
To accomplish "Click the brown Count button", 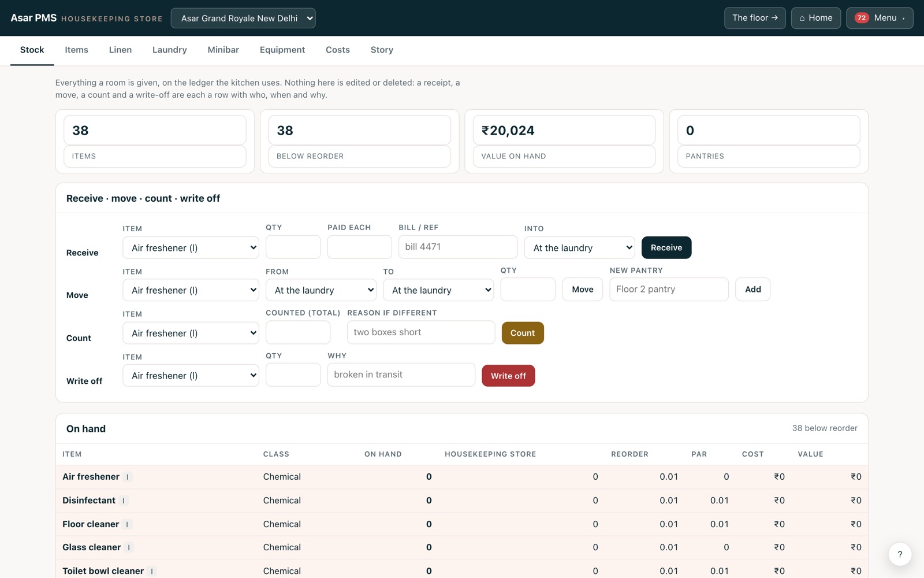I will [x=523, y=333].
